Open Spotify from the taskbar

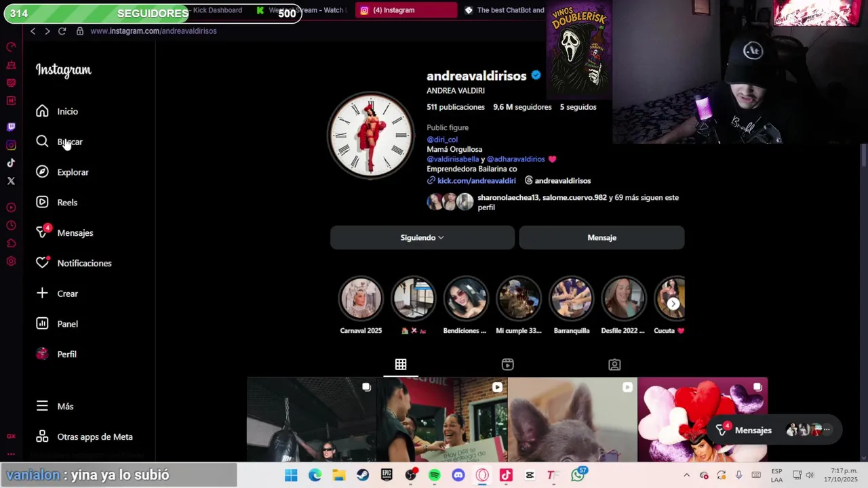pos(435,476)
